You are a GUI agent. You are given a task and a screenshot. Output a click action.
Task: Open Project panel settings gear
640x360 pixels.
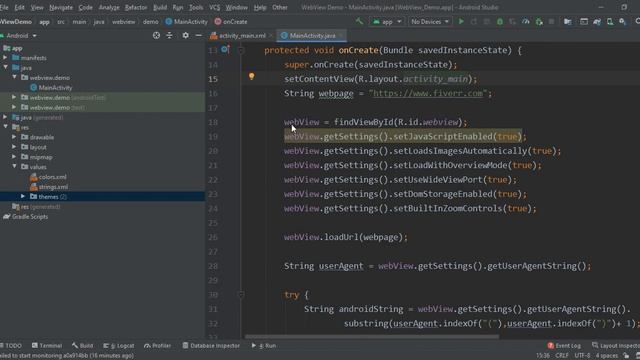click(185, 36)
